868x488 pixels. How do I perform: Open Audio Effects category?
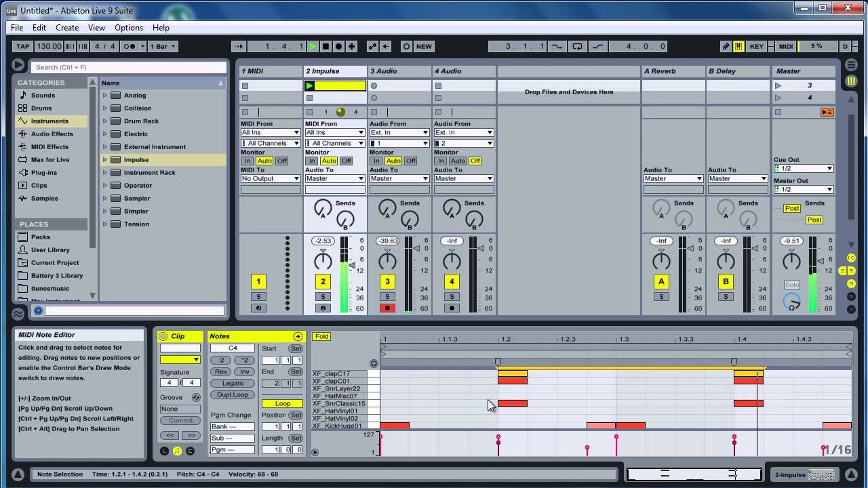pyautogui.click(x=52, y=134)
